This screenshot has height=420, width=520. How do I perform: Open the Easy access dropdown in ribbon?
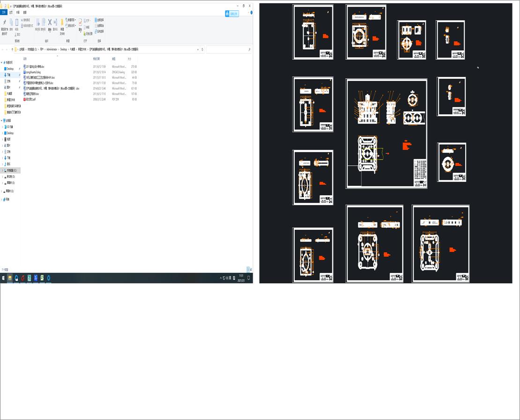coord(71,26)
